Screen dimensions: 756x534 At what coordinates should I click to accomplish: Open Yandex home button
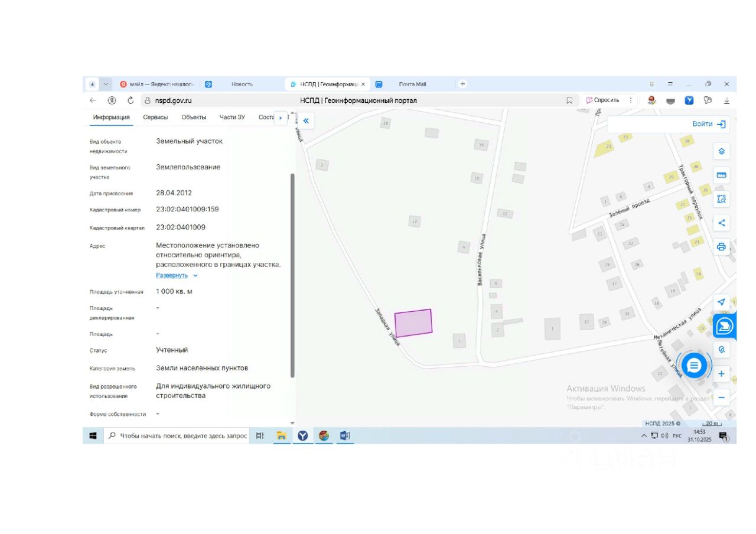112,100
